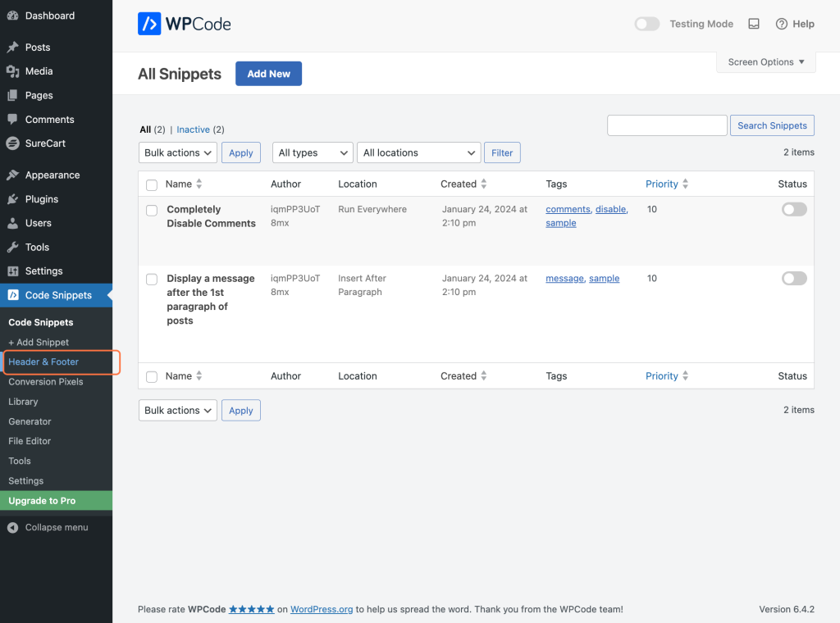Click the search snippets input field
The width and height of the screenshot is (840, 623).
(x=667, y=125)
